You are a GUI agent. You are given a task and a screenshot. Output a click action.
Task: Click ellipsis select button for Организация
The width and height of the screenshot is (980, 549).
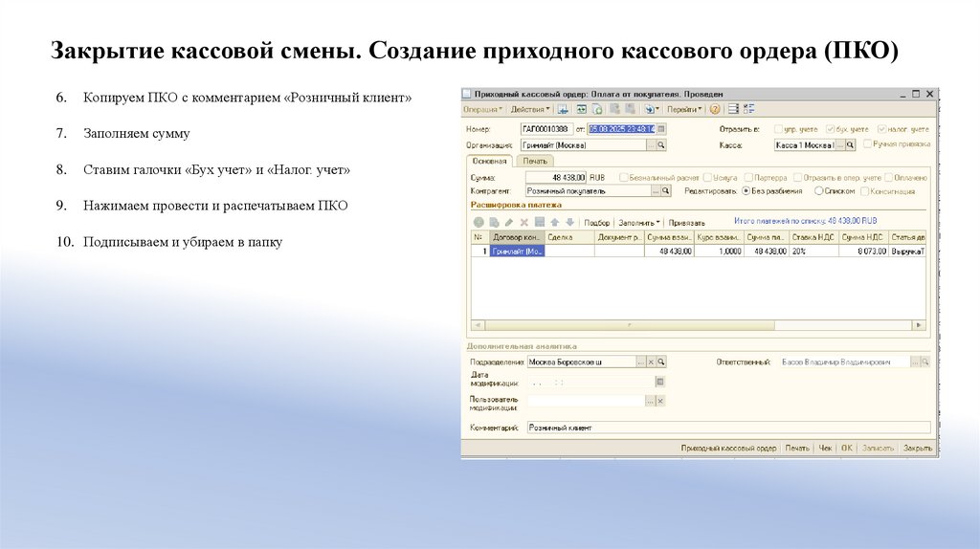[651, 144]
